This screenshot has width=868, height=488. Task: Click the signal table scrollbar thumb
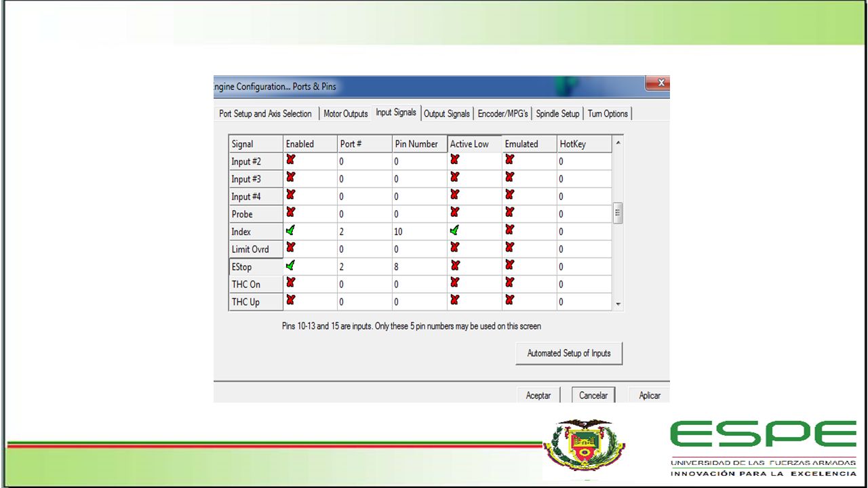click(x=618, y=213)
